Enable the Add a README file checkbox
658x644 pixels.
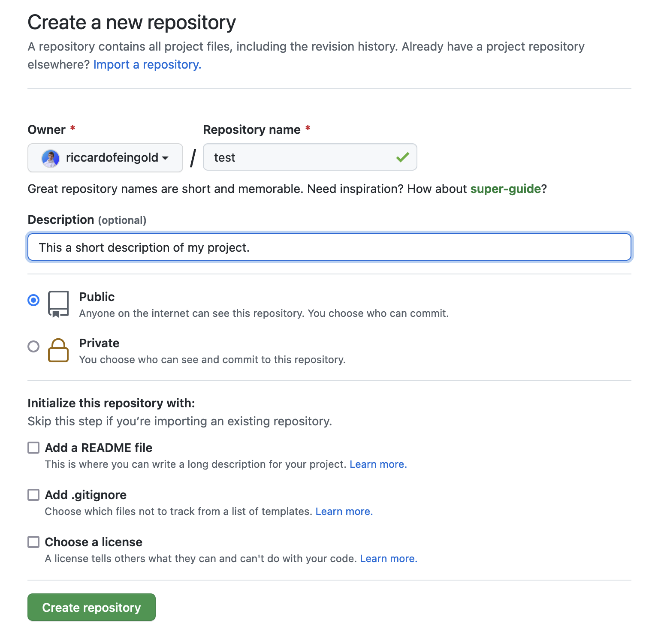click(x=33, y=448)
